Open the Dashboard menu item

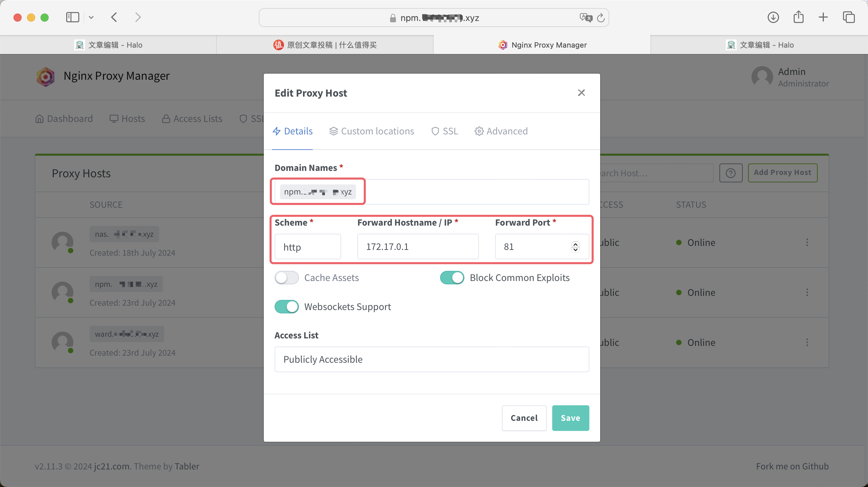tap(64, 119)
